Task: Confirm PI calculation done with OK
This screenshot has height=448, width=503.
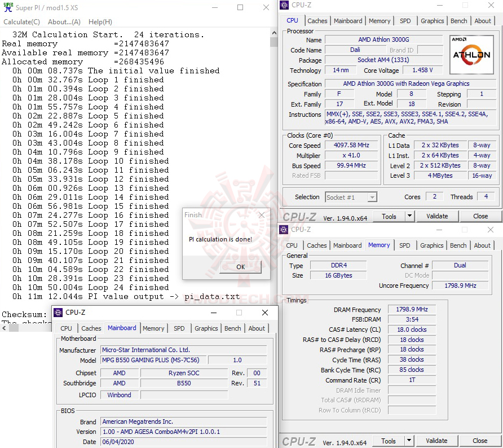Action: coord(241,267)
